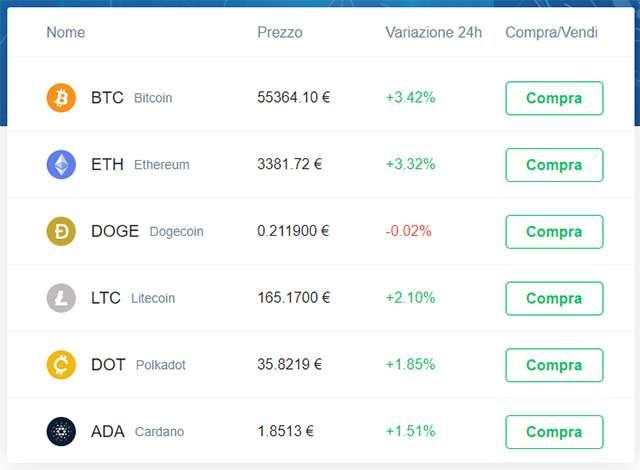This screenshot has width=640, height=470.
Task: Click the gold Dogecoin coin icon
Action: pyautogui.click(x=61, y=231)
